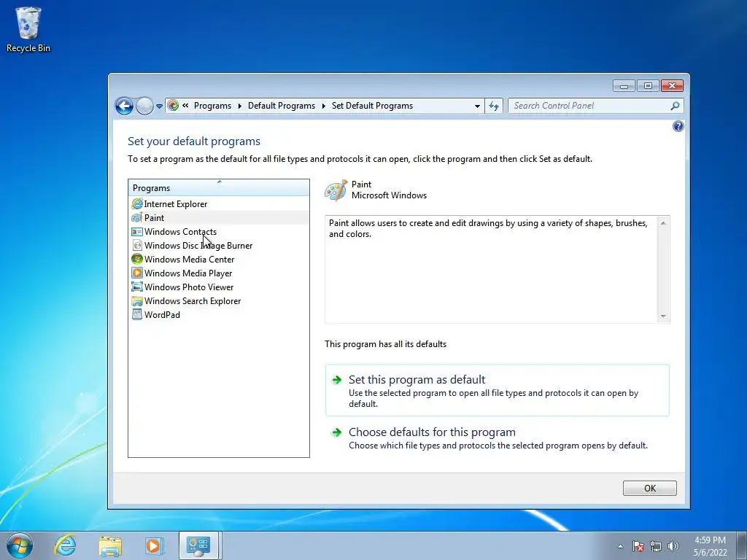Open the Windows Start orb
The height and width of the screenshot is (560, 747).
click(x=20, y=545)
